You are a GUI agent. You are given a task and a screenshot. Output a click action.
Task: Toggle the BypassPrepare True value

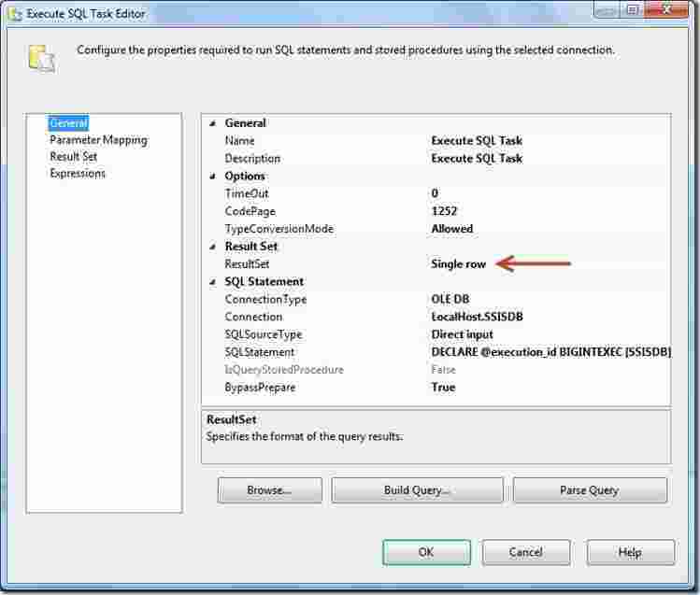pos(443,388)
